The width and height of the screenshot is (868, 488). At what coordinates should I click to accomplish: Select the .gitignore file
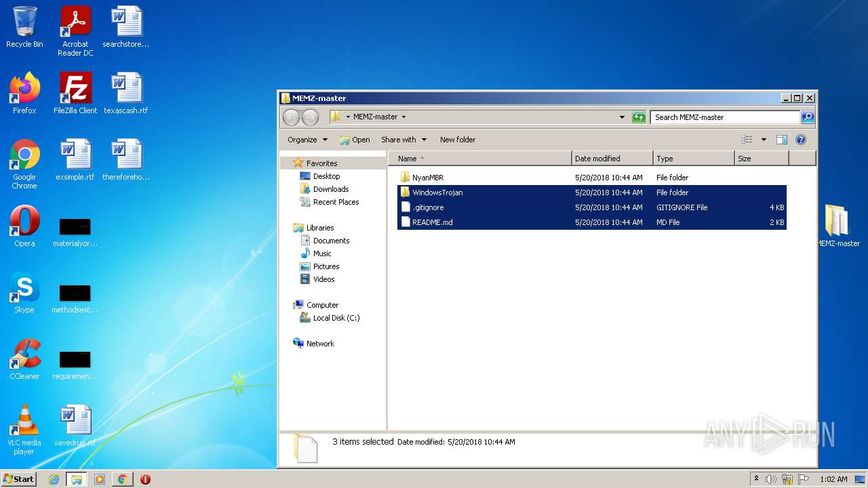coord(591,207)
